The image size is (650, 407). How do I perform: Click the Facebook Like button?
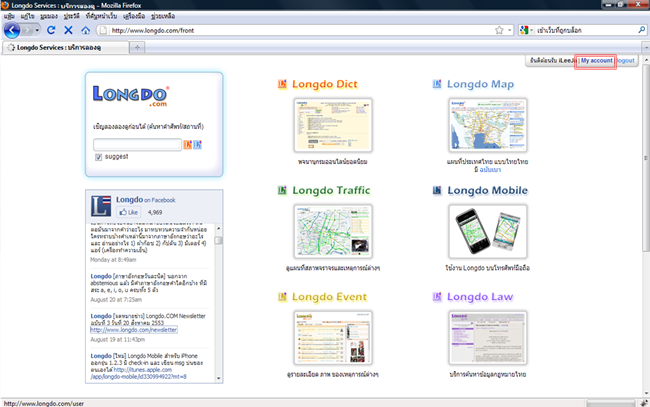129,212
